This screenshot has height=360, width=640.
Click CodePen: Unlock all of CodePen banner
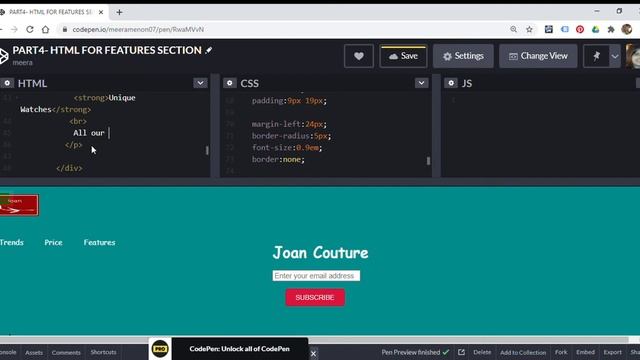240,349
